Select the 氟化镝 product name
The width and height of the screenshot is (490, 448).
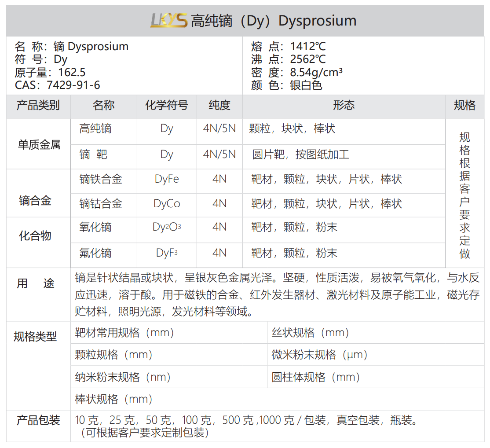[95, 253]
